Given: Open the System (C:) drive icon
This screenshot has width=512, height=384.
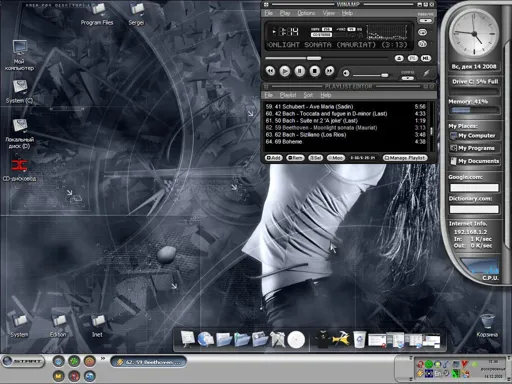Looking at the screenshot, I should click(19, 92).
